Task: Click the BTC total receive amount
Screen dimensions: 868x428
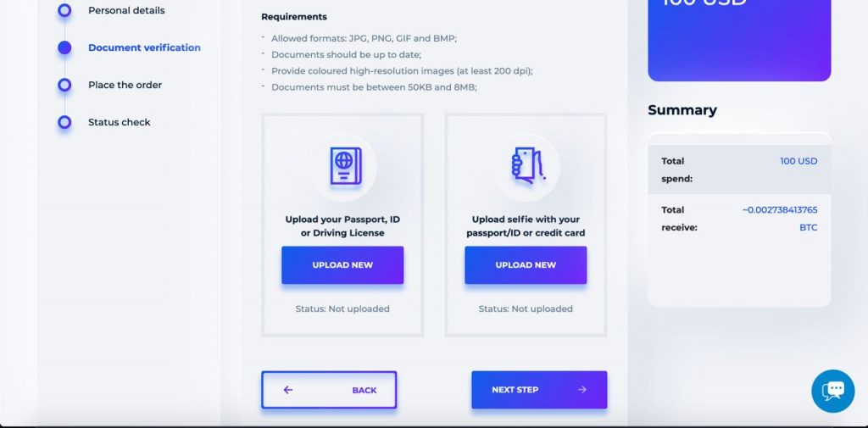Action: point(780,219)
